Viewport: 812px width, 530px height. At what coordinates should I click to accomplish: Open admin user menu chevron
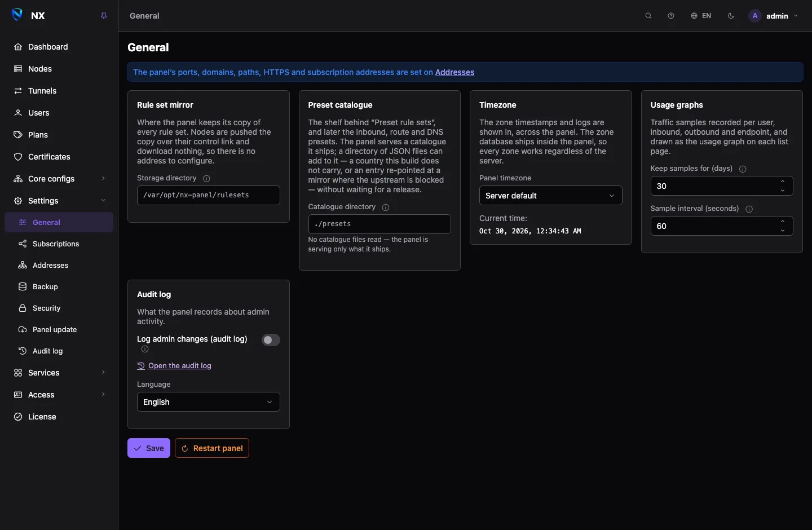796,16
